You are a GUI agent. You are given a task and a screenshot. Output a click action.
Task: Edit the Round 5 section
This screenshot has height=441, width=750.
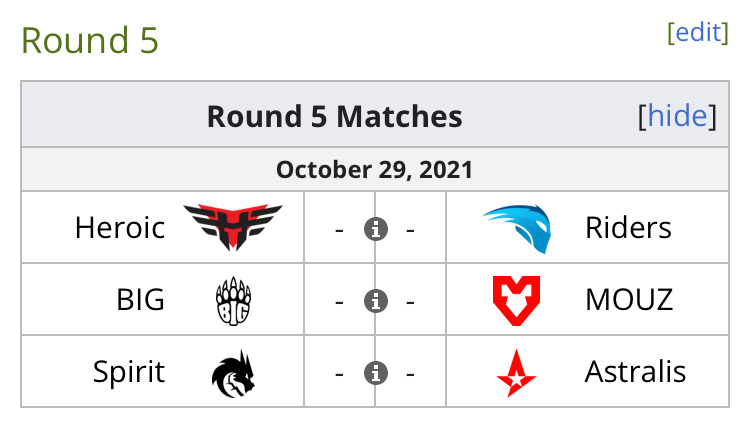pos(698,32)
